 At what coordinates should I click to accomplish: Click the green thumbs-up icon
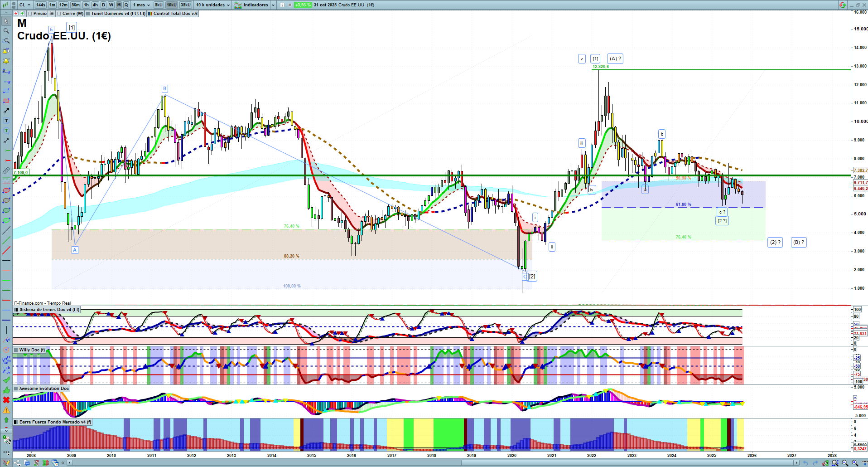pos(6,390)
